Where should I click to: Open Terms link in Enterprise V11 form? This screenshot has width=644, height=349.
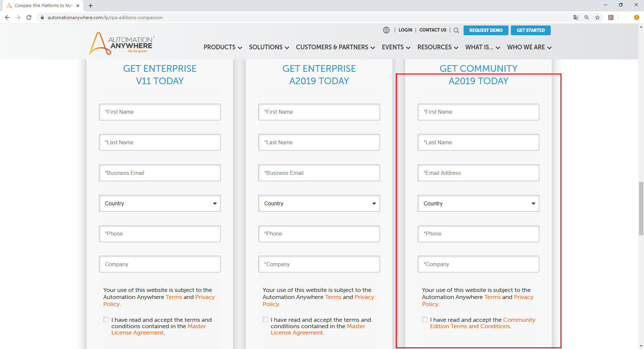pyautogui.click(x=174, y=297)
